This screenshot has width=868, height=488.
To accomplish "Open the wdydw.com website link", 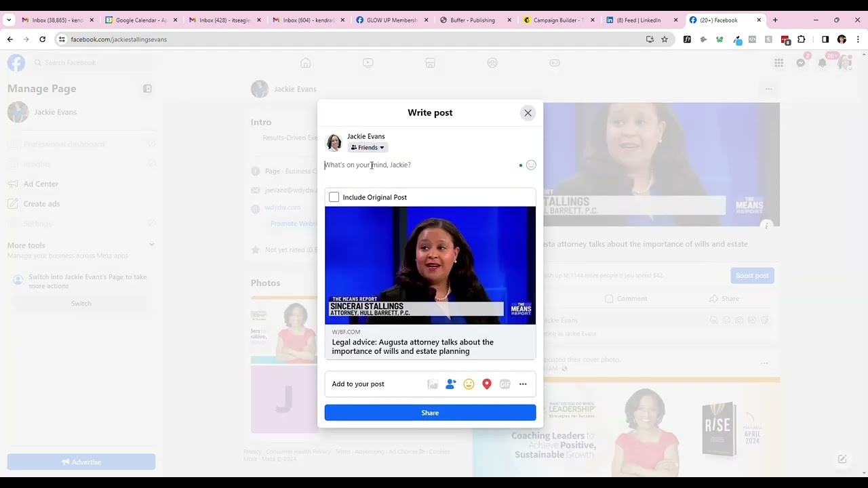I will 282,208.
